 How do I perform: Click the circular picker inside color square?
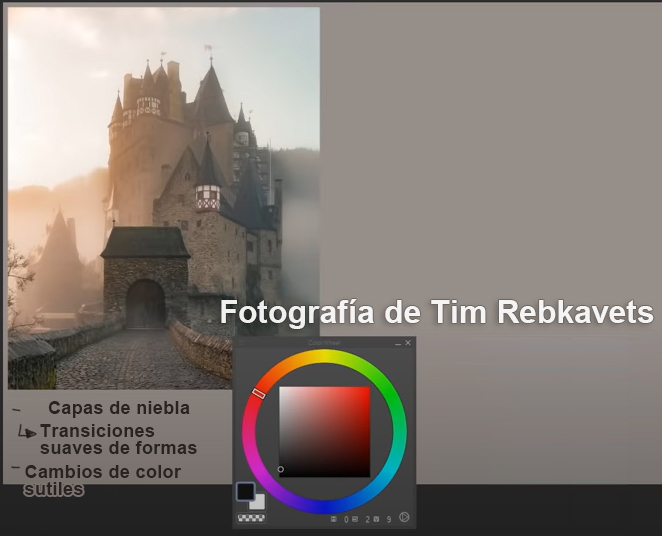(281, 469)
